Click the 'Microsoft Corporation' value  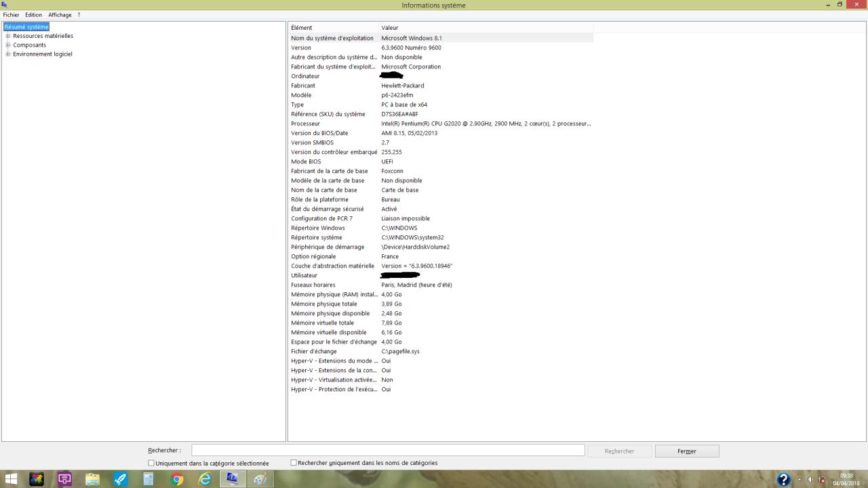(x=411, y=66)
